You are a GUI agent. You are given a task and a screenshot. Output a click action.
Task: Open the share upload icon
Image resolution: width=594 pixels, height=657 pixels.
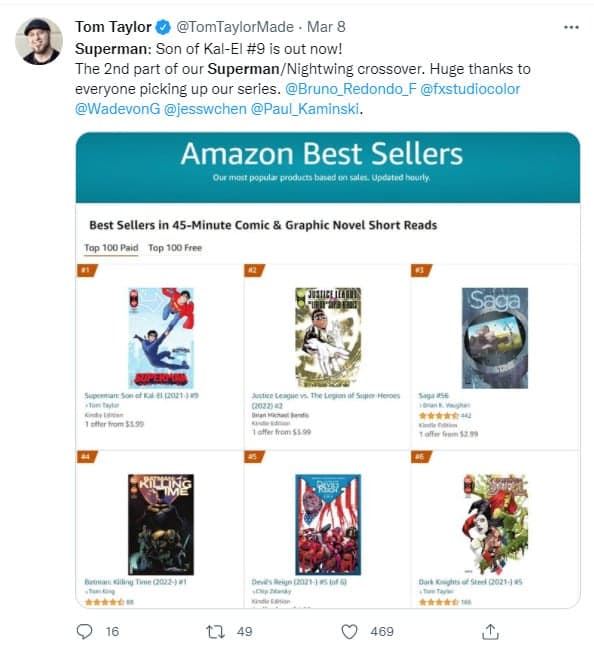coord(490,631)
